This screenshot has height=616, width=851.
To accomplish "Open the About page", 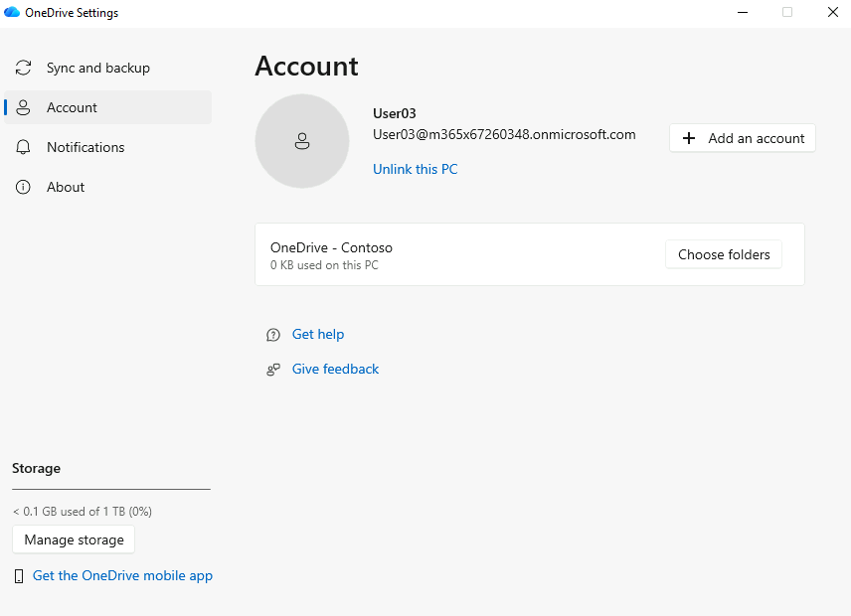I will pyautogui.click(x=107, y=187).
